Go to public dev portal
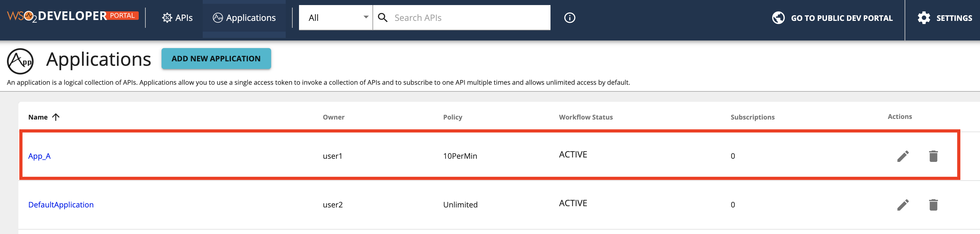This screenshot has width=980, height=234. [x=832, y=18]
